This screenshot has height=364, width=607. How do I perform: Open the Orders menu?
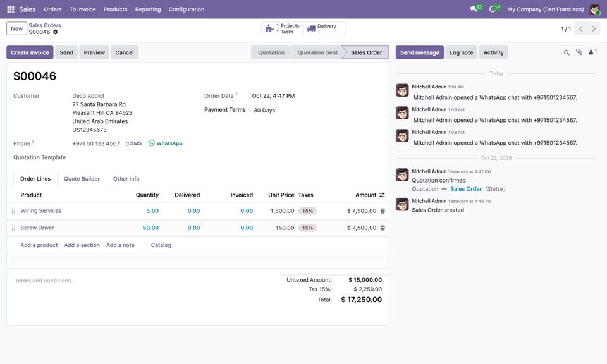click(x=52, y=9)
